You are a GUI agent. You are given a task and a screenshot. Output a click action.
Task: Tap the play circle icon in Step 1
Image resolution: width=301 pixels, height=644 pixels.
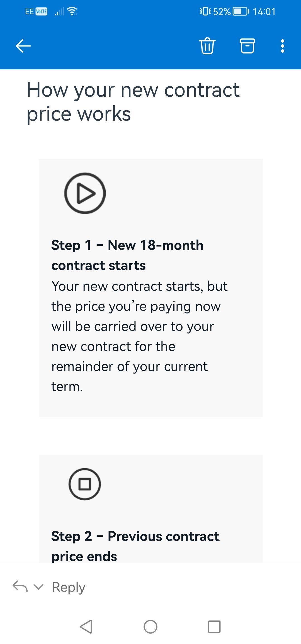[x=85, y=193]
